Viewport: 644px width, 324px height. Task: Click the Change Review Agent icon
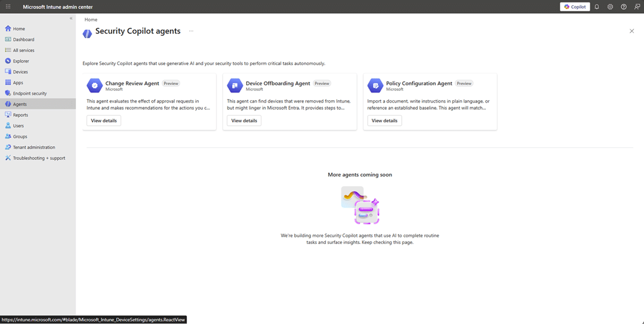coord(94,85)
